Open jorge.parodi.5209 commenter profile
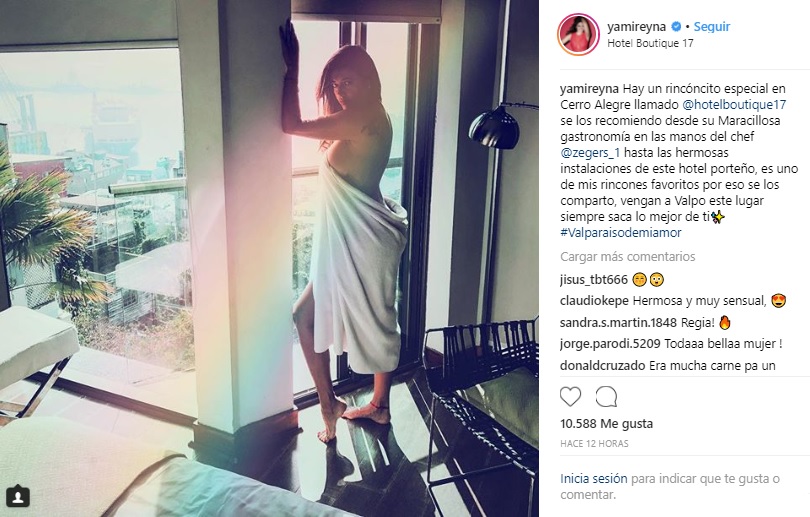 (x=610, y=344)
